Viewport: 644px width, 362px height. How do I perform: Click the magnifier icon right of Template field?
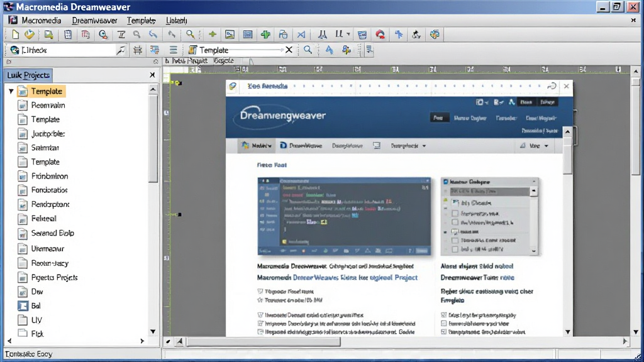(308, 50)
